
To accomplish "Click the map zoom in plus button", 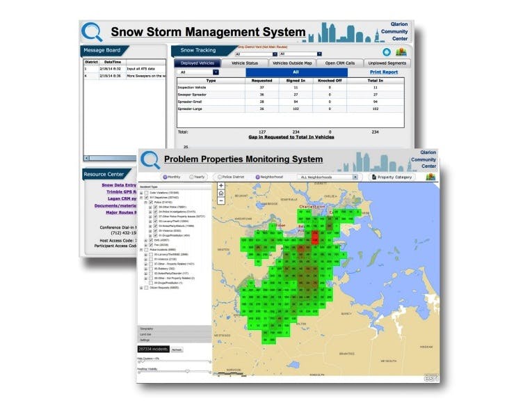I will pos(221,185).
